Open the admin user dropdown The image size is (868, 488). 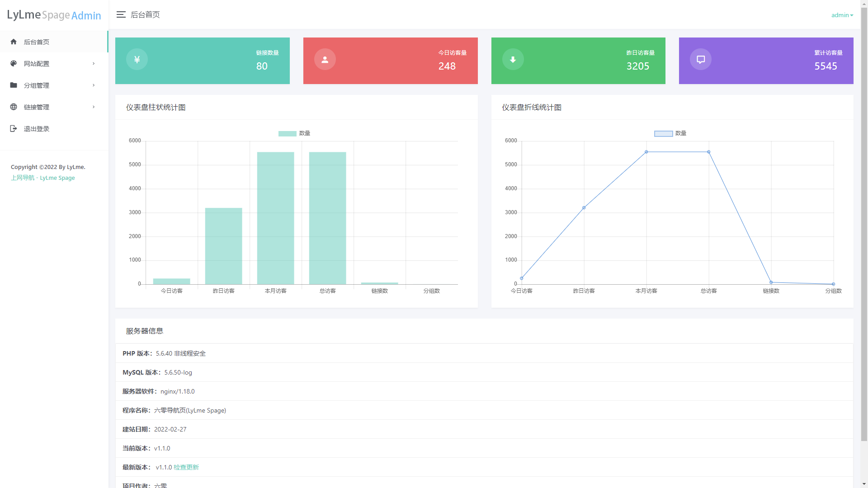(x=842, y=15)
